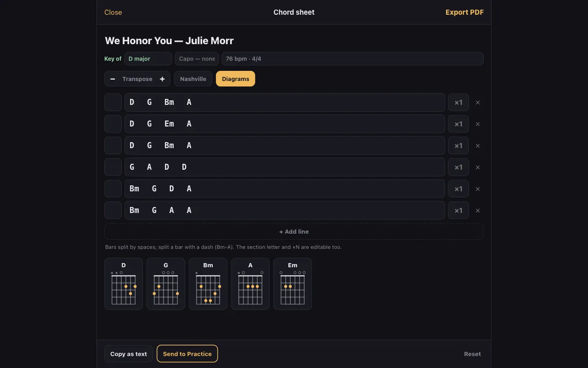Image resolution: width=588 pixels, height=368 pixels.
Task: Click section letter box of first line
Action: [113, 103]
